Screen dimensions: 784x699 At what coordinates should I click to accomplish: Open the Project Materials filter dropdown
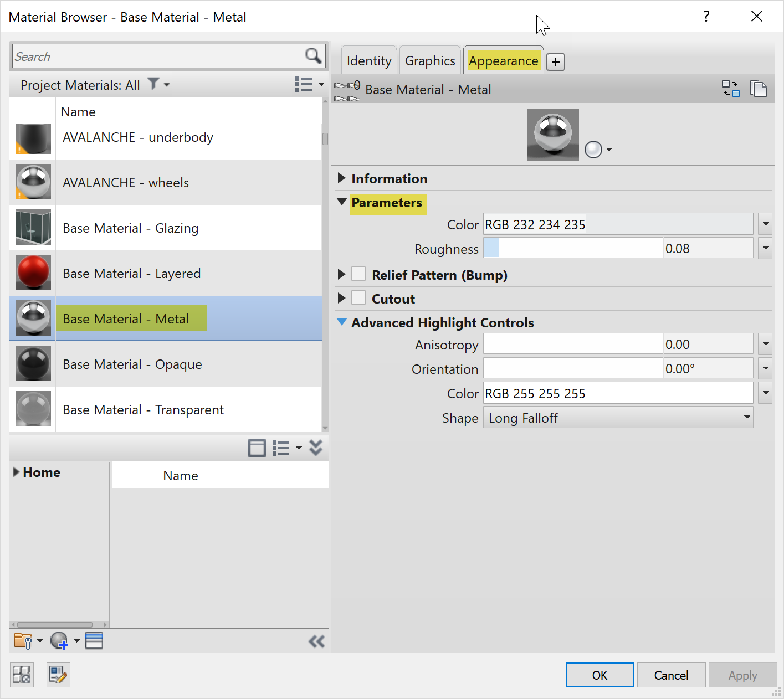159,84
